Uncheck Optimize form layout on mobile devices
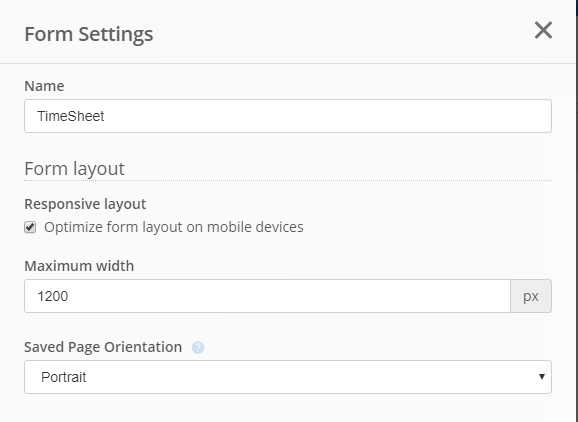Screen dimensions: 578x422 [x=30, y=227]
